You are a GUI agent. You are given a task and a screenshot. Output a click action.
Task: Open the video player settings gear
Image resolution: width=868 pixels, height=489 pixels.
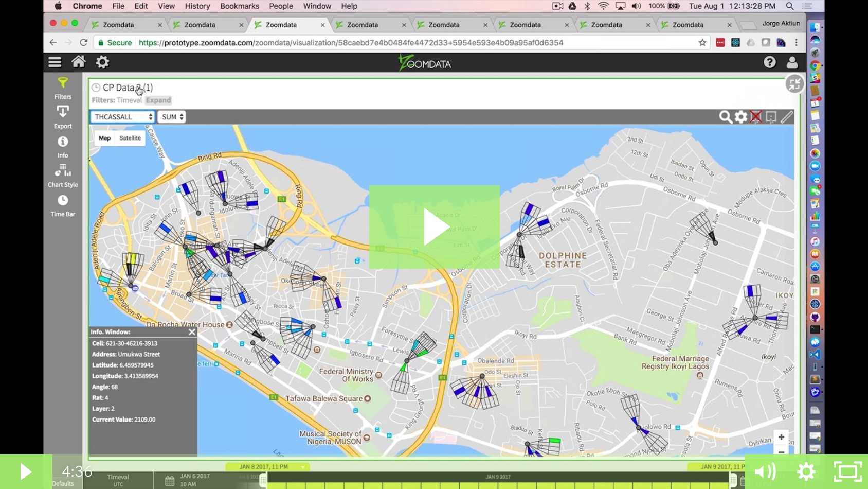(806, 471)
